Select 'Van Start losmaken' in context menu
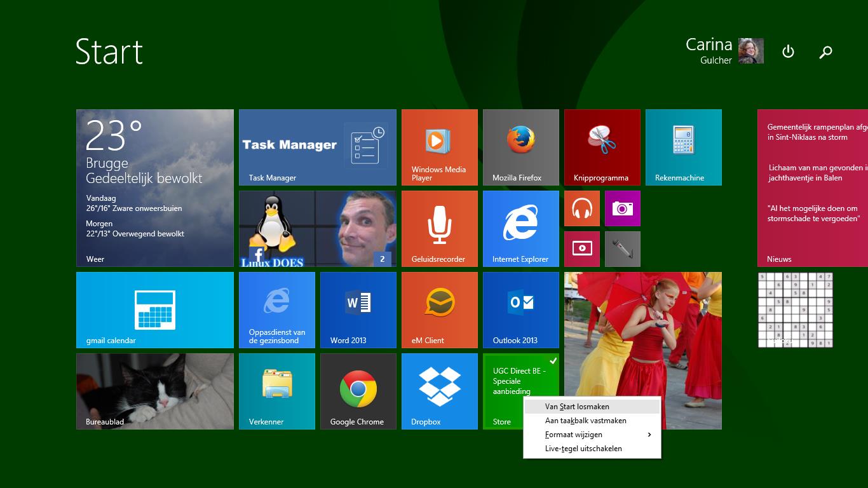Image resolution: width=868 pixels, height=488 pixels. pyautogui.click(x=592, y=407)
